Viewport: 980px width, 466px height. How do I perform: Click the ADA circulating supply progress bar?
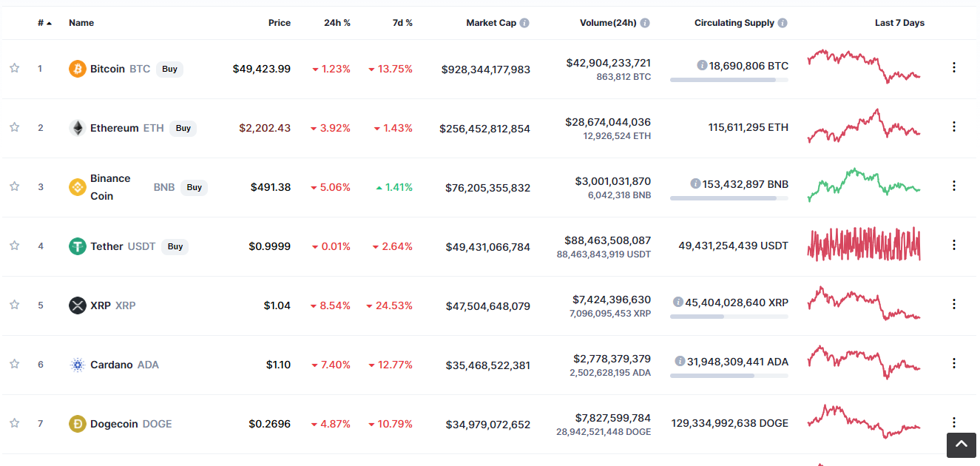coord(729,376)
